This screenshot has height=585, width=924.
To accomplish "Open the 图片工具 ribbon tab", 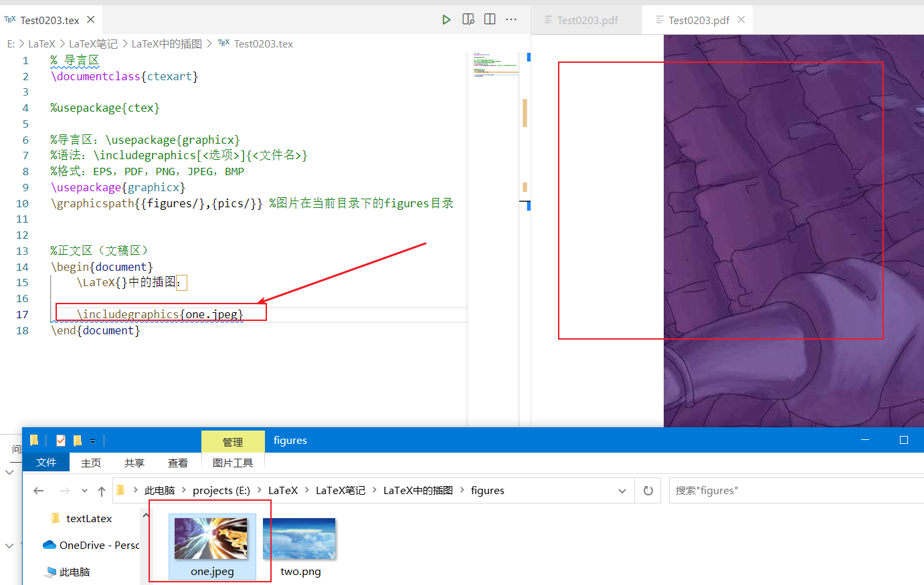I will click(233, 463).
